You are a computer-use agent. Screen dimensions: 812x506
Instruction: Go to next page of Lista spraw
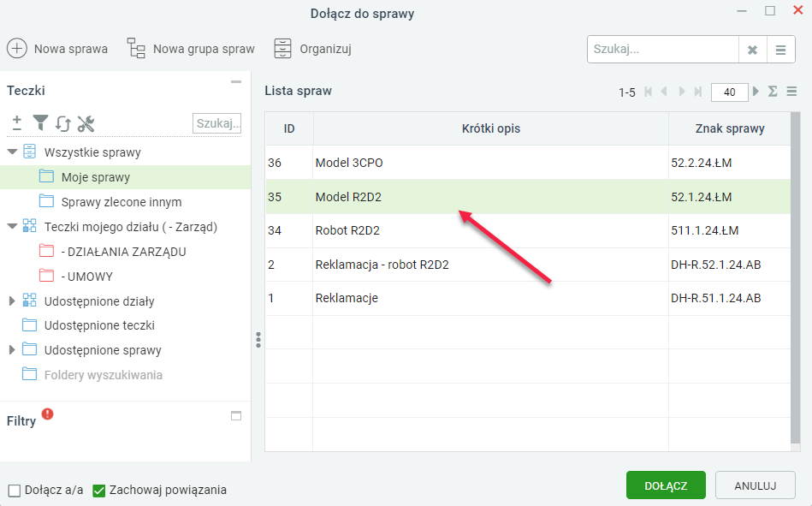[x=681, y=92]
